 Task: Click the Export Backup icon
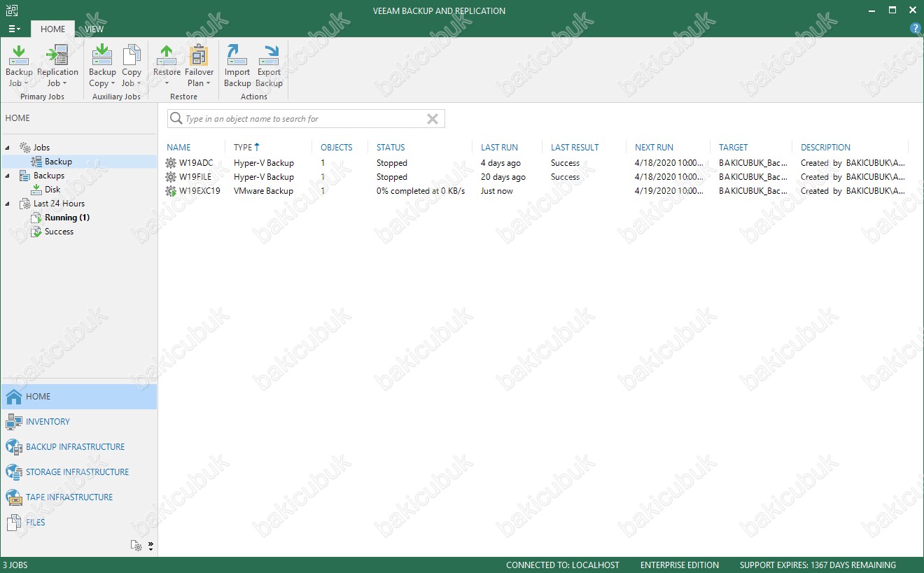click(x=269, y=55)
